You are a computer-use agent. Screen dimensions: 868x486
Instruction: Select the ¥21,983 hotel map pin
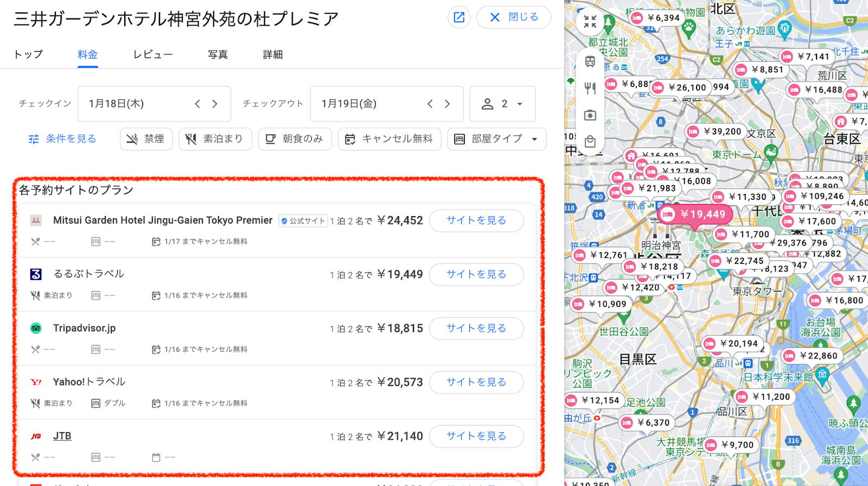(x=650, y=188)
